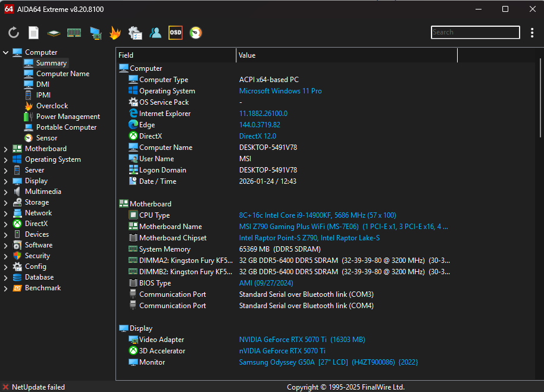Open the Report document icon

(34, 33)
